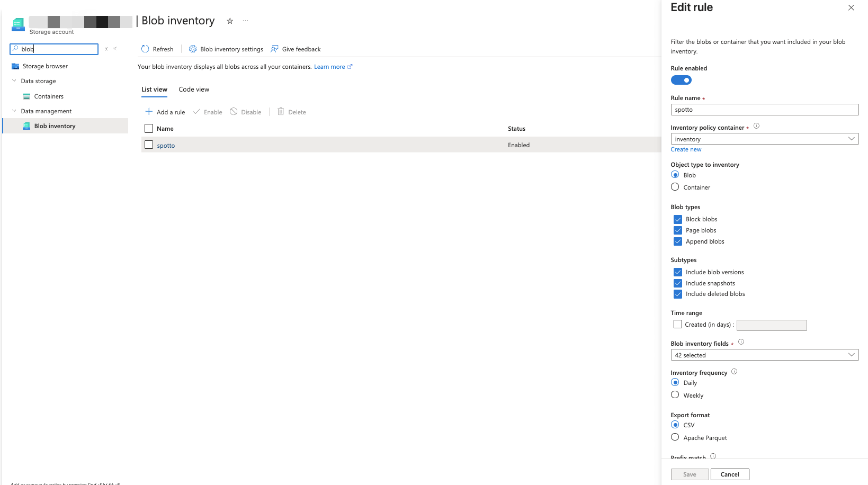Uncheck Include snapshots subtype
The width and height of the screenshot is (868, 485).
[x=677, y=283]
